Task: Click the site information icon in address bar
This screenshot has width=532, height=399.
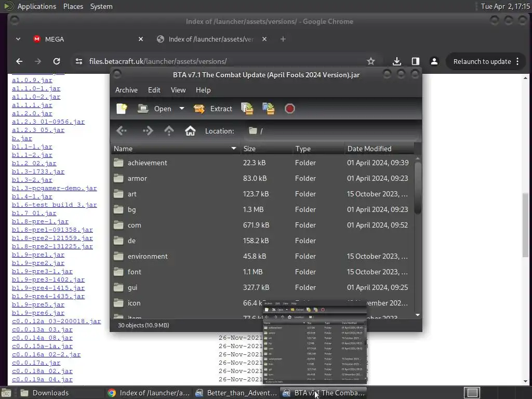Action: coord(79,61)
